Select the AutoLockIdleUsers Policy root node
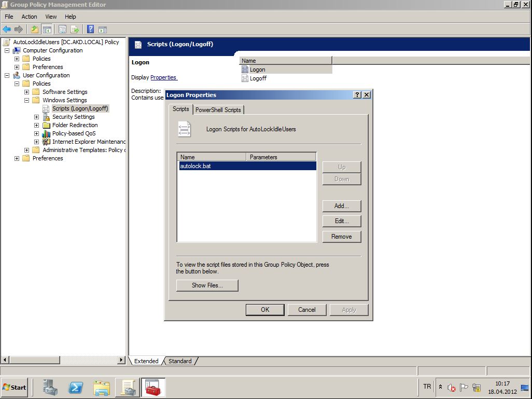Viewport: 532px width, 399px height. [x=66, y=42]
